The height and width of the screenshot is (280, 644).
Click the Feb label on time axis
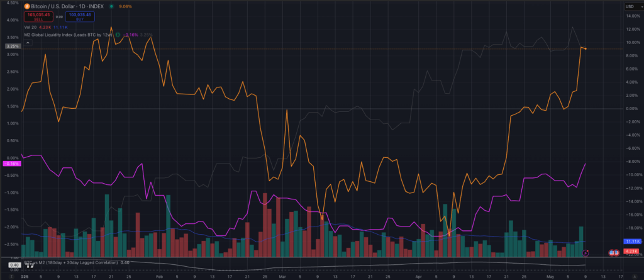[x=160, y=277]
